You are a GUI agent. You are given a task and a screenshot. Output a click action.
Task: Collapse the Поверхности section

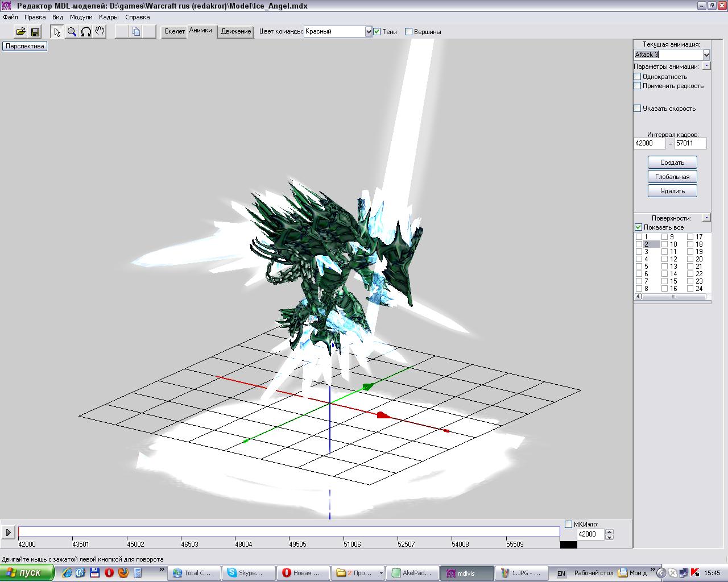click(706, 217)
